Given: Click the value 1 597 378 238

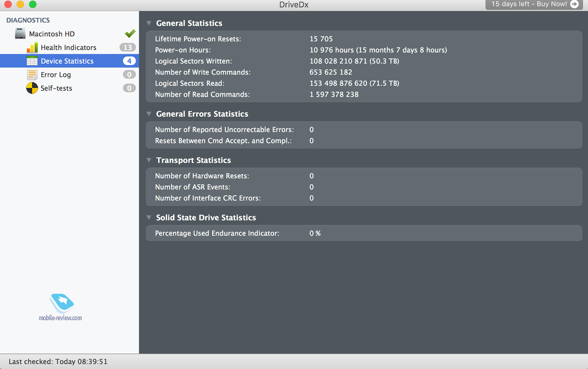Looking at the screenshot, I should point(334,94).
